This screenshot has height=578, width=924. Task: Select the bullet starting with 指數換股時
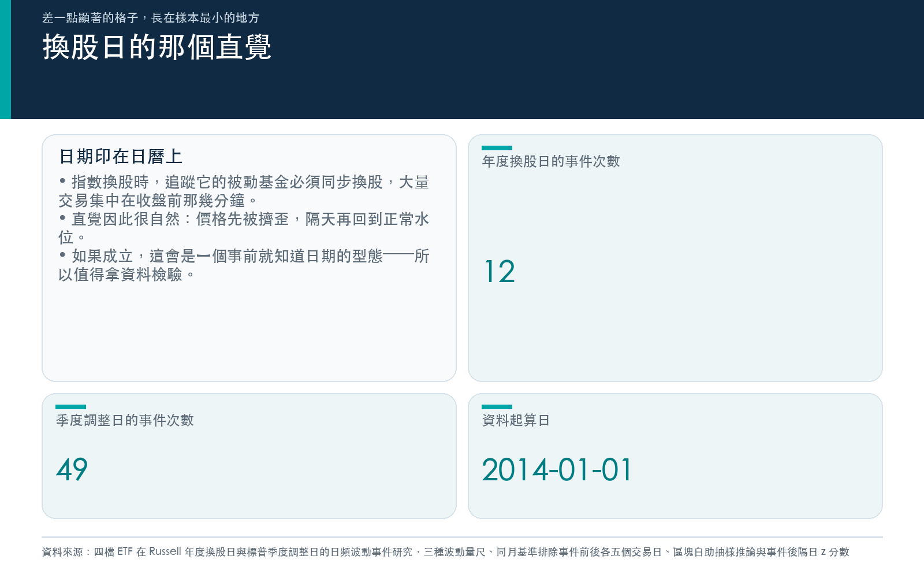244,191
